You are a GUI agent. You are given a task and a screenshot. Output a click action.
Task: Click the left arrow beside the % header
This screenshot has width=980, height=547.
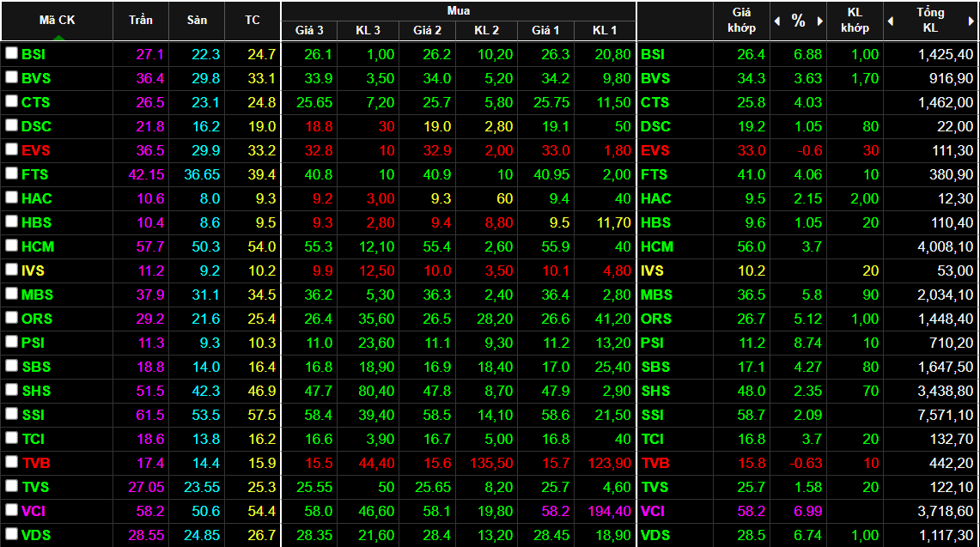click(777, 21)
